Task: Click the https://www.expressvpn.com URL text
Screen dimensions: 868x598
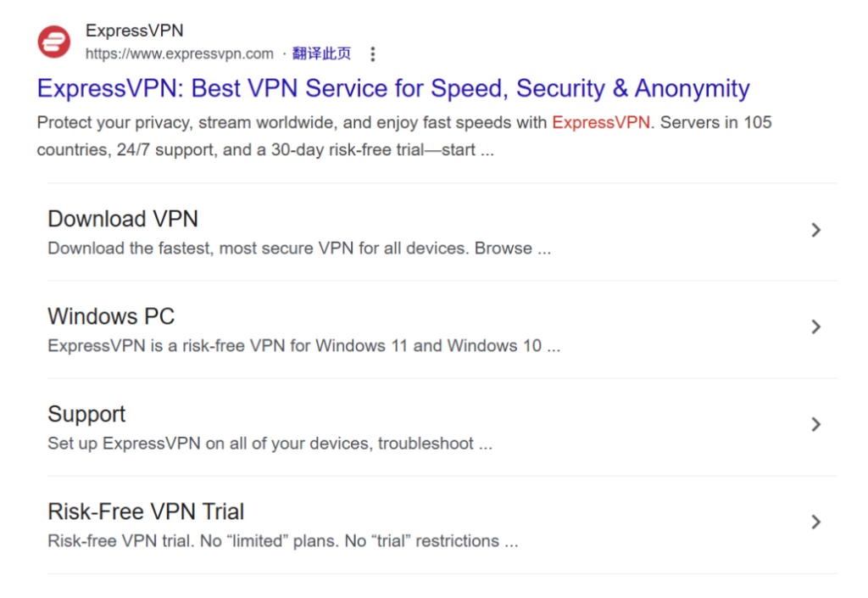Action: 180,53
